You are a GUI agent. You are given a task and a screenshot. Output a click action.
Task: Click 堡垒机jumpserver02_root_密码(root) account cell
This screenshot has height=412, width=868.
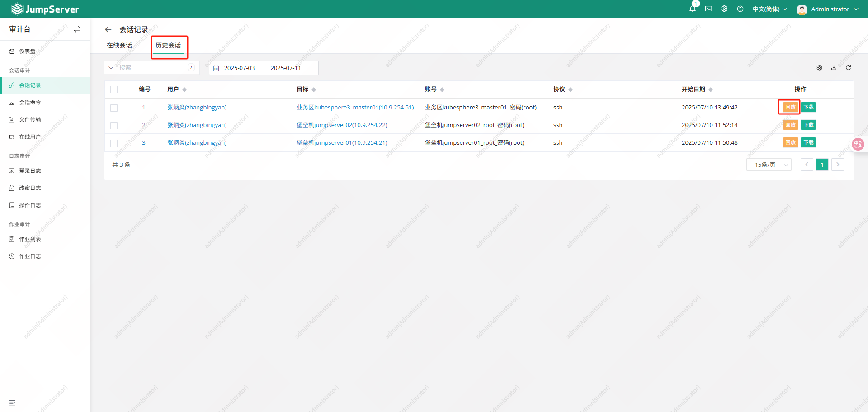click(x=474, y=125)
